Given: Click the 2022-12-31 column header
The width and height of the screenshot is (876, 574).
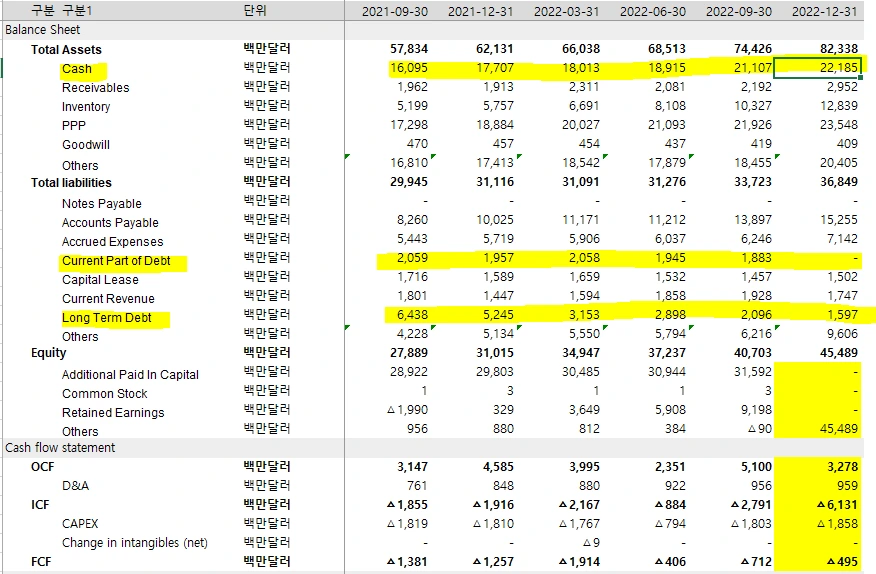Looking at the screenshot, I should pos(825,11).
